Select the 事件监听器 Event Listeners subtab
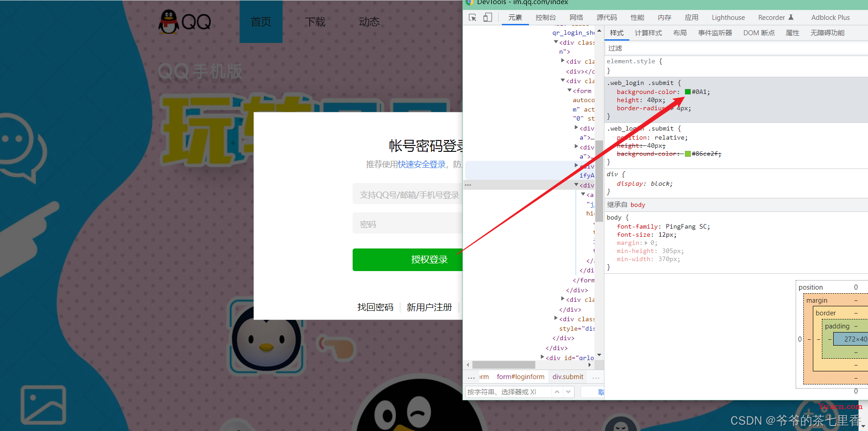The width and height of the screenshot is (868, 431). click(x=715, y=33)
